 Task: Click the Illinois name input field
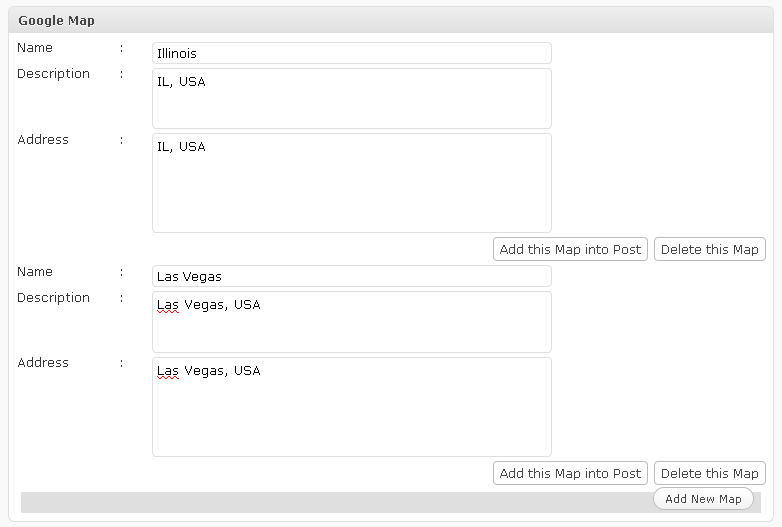coord(352,53)
